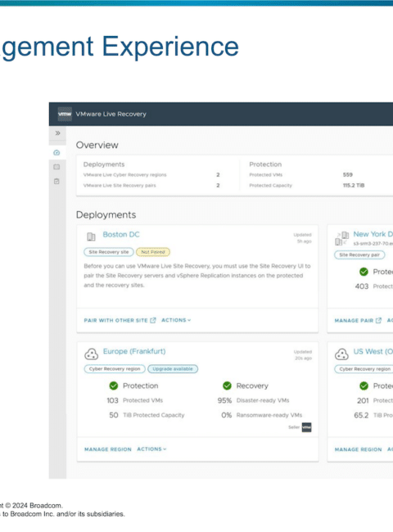Click Manage Region in Frankfurt card

tap(107, 449)
